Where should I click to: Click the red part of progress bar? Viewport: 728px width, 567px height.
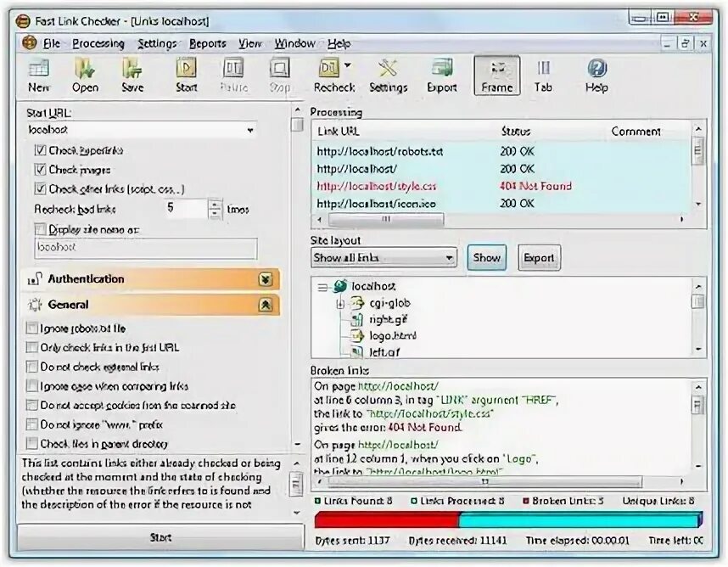click(x=386, y=519)
